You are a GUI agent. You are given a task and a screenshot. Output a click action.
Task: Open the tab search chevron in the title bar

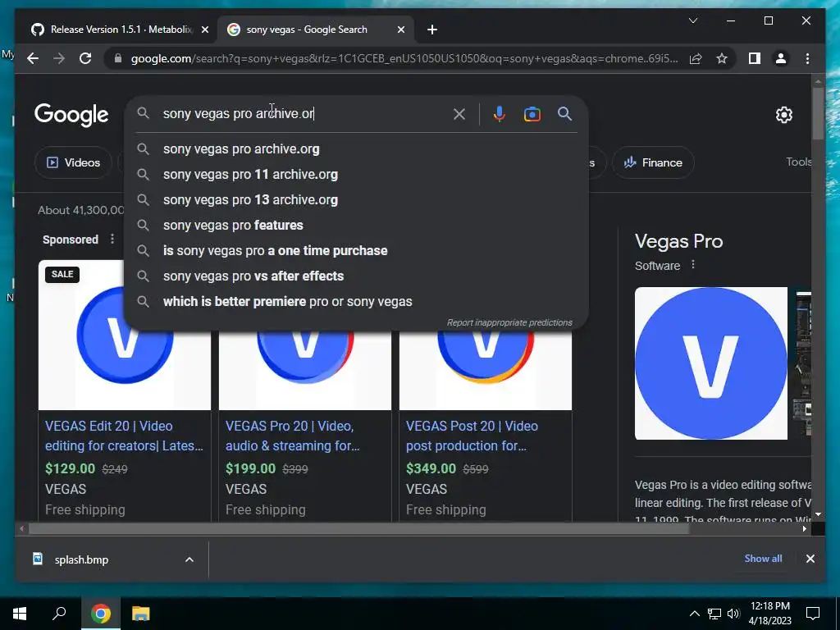(x=692, y=21)
